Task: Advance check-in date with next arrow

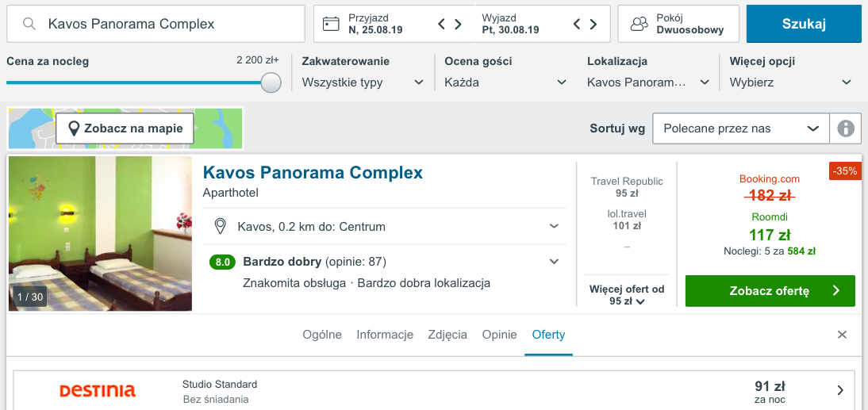Action: (459, 24)
